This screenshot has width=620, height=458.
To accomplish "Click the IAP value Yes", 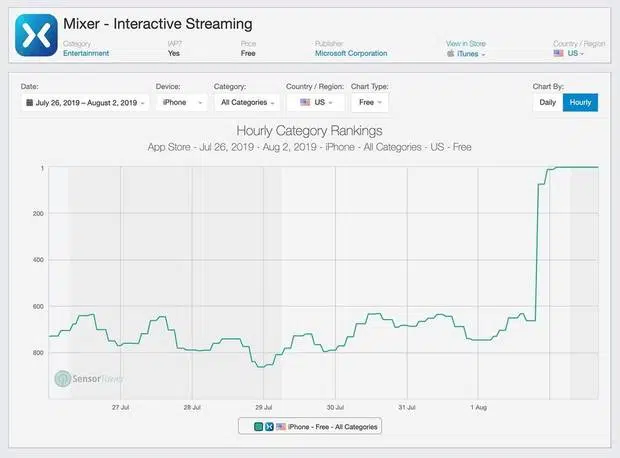I will [x=174, y=53].
